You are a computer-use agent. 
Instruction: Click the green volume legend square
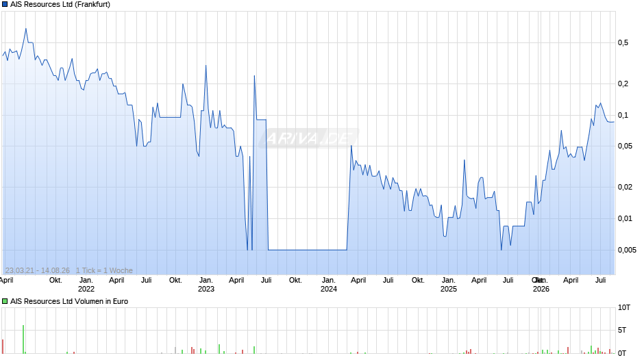click(x=5, y=301)
